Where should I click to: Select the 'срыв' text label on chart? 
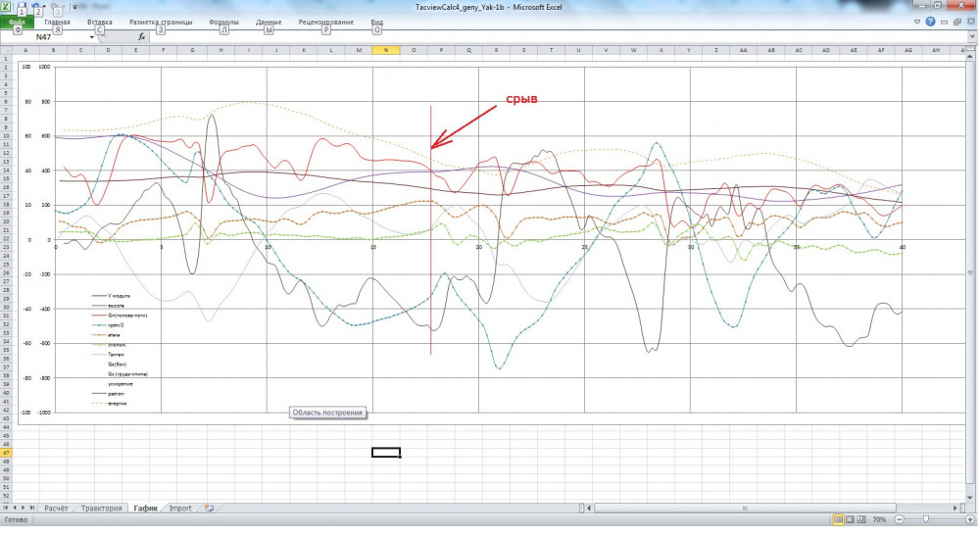click(522, 98)
